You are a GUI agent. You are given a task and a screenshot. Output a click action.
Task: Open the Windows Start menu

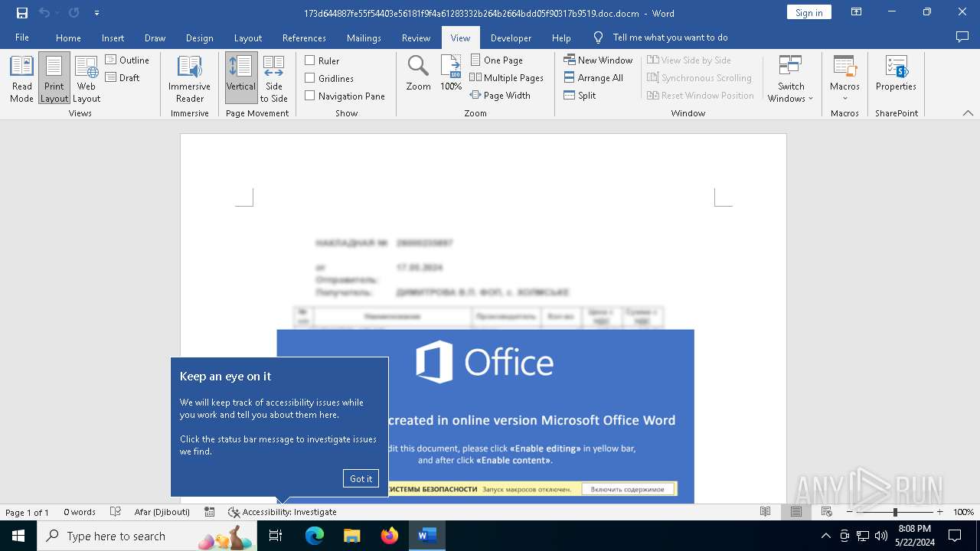18,536
